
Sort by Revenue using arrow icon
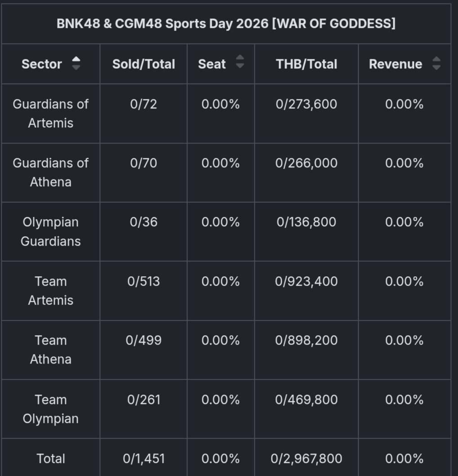(x=436, y=63)
